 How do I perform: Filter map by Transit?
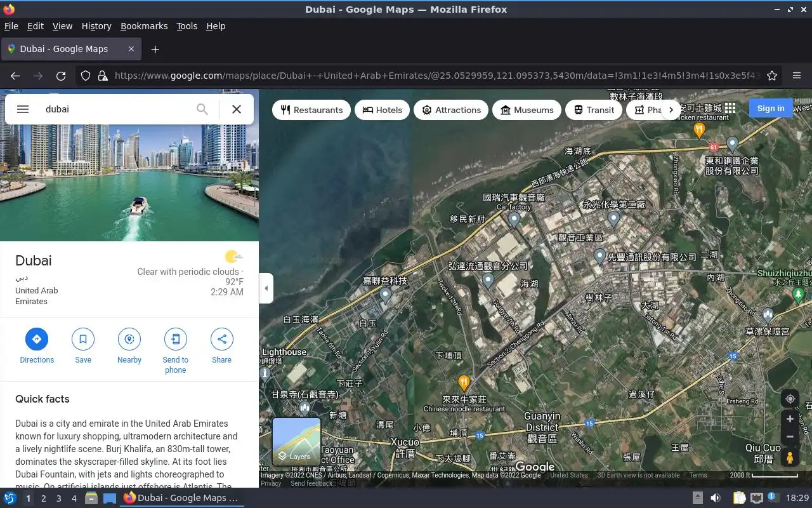[594, 110]
